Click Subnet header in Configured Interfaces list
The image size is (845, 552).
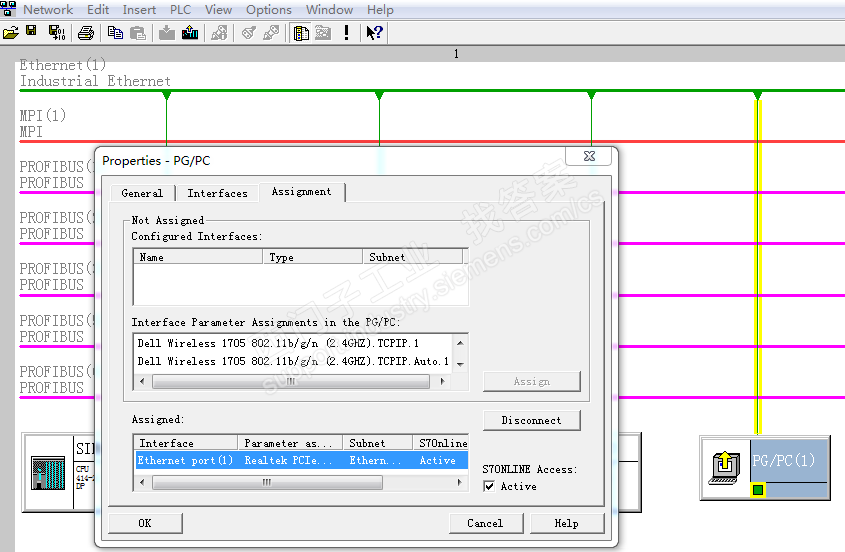click(412, 257)
